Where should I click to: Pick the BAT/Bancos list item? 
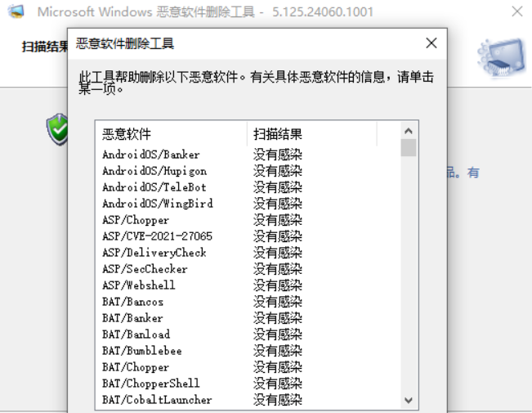[x=133, y=302]
